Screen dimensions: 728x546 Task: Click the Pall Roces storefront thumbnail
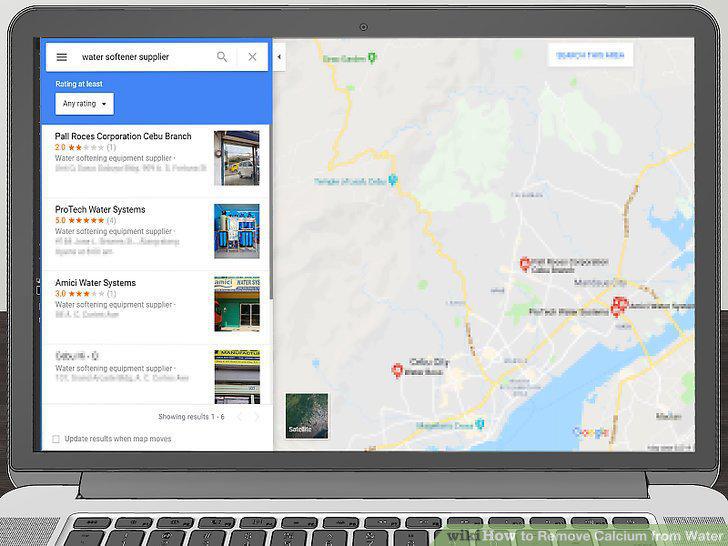click(x=237, y=158)
